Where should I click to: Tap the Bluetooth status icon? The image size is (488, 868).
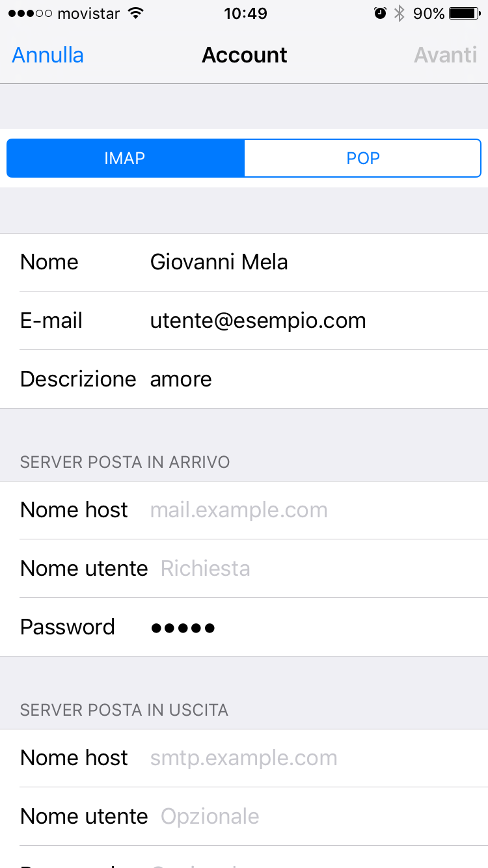point(400,13)
